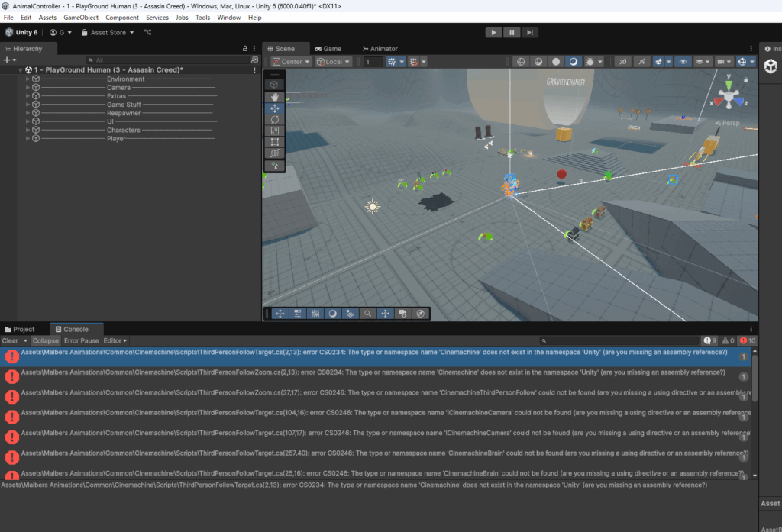Toggle console error count filter

tap(748, 341)
